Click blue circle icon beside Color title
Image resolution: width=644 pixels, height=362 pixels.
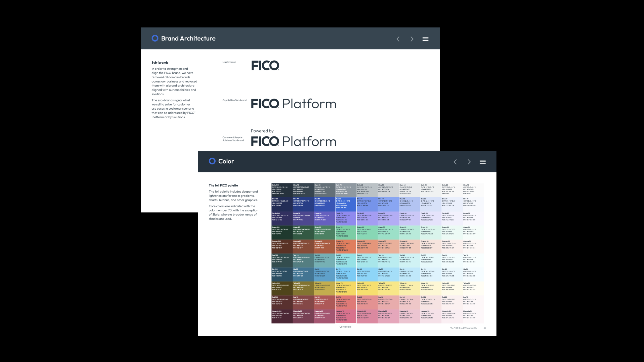[212, 161]
